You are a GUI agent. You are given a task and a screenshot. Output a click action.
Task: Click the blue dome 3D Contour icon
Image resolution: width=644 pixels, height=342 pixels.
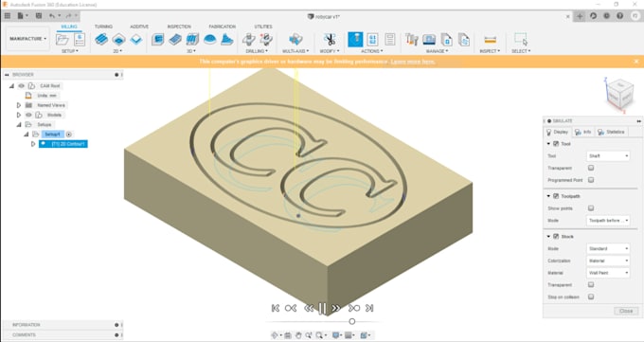(x=210, y=40)
